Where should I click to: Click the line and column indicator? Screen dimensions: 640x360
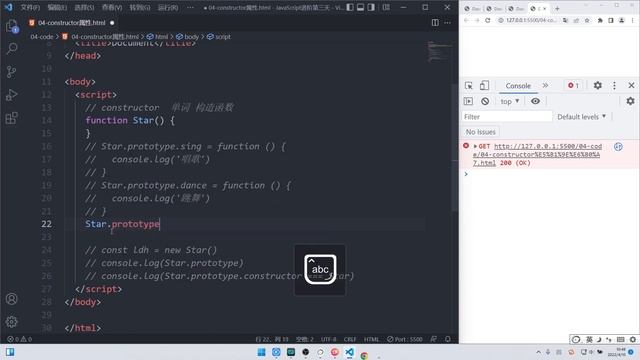coord(272,339)
